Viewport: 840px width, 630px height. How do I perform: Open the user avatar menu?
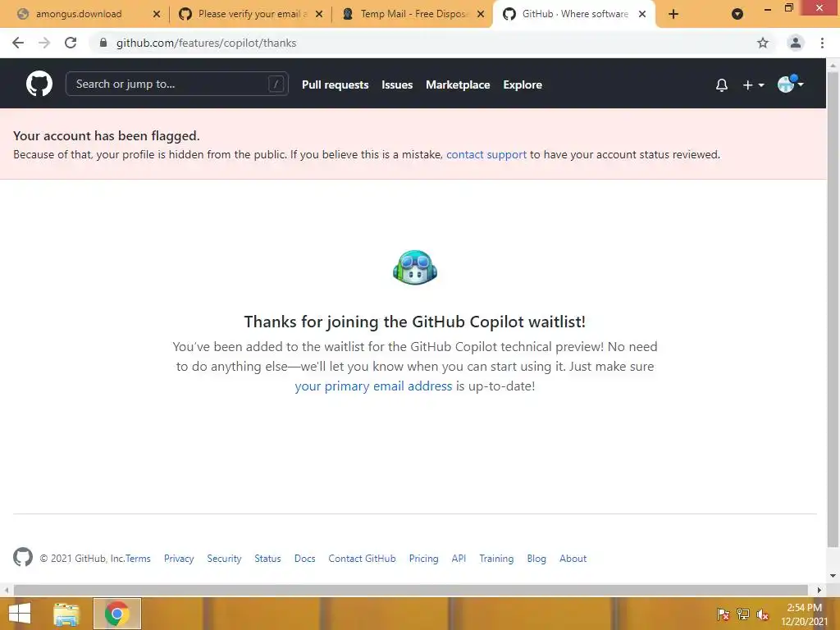point(790,84)
